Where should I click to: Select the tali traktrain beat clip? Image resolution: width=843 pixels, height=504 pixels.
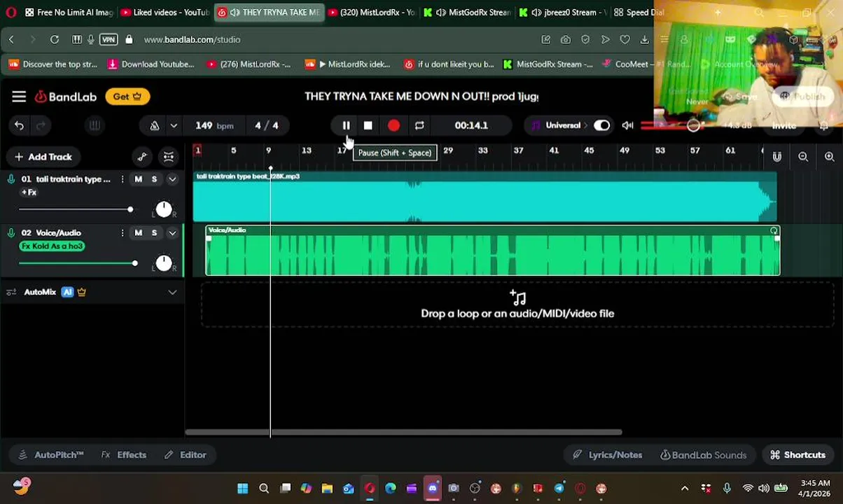485,197
